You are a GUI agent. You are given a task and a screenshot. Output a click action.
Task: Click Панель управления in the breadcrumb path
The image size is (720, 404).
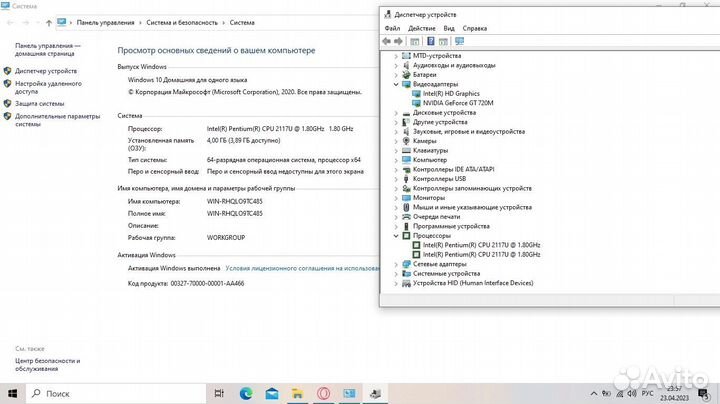click(x=106, y=22)
